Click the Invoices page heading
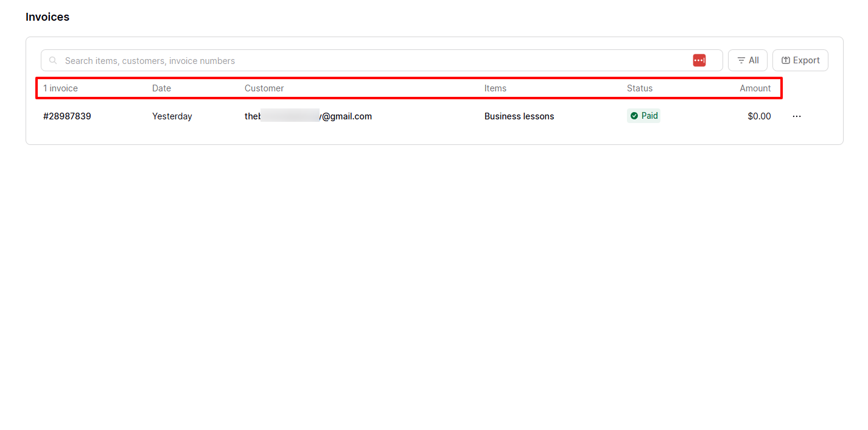 [47, 17]
